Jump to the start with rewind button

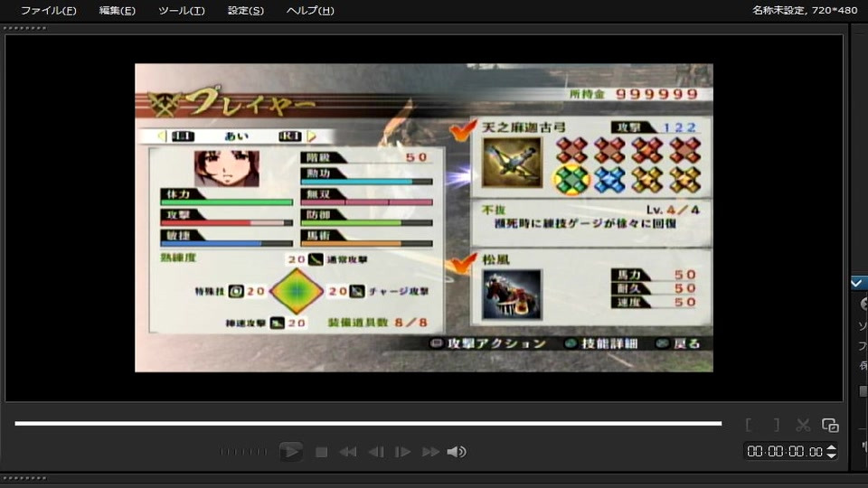pos(347,452)
